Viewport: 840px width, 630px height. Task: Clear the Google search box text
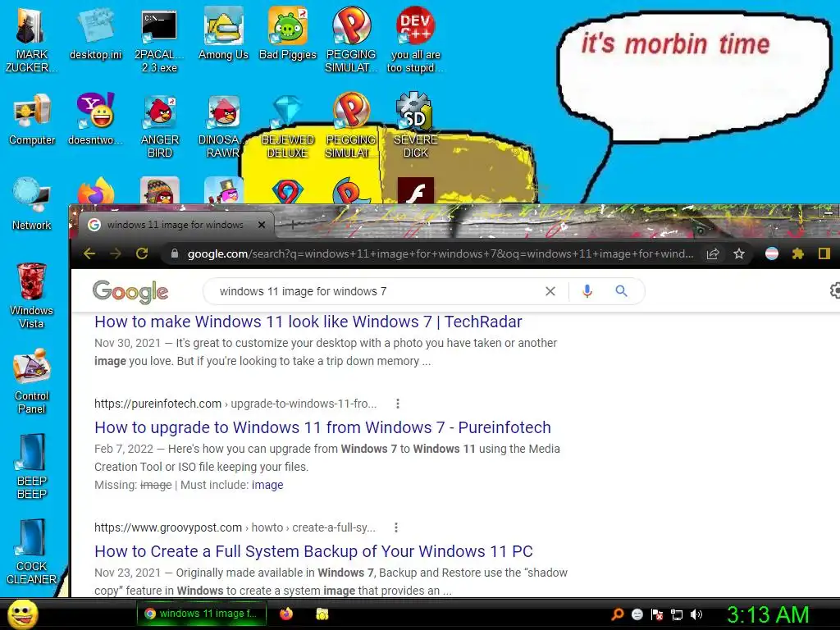550,291
